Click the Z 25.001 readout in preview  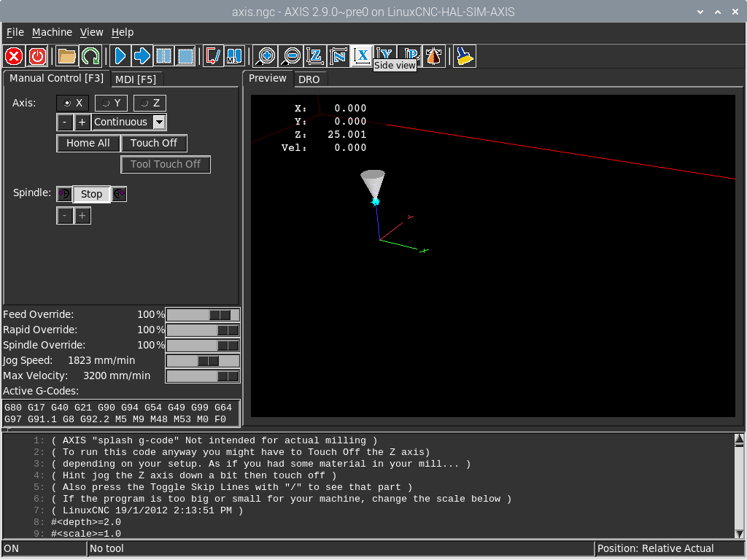330,135
